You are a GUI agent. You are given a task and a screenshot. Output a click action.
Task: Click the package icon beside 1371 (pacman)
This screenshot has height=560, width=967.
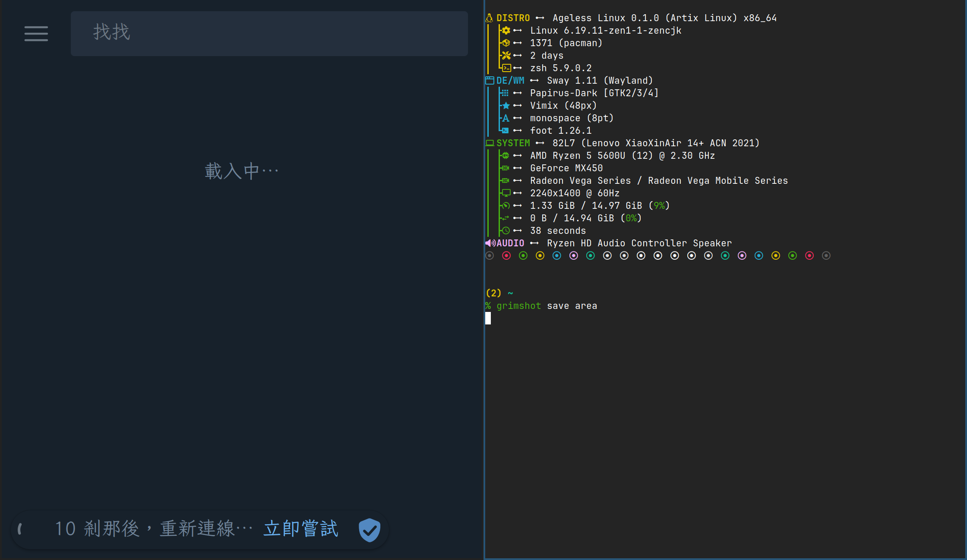tap(506, 43)
